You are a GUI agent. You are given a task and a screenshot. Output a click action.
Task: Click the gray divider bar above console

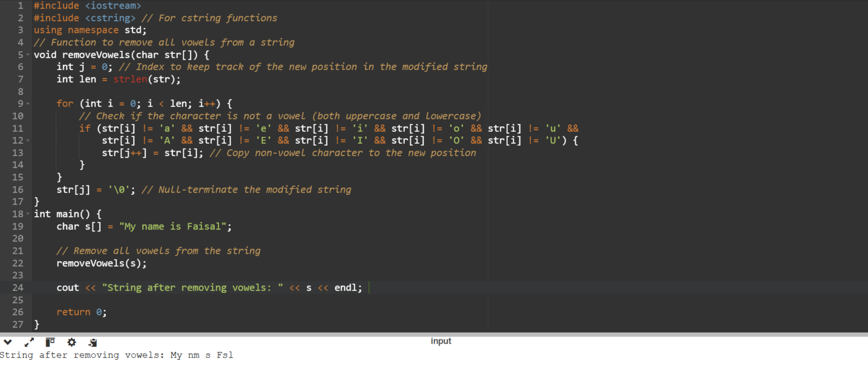(x=434, y=334)
